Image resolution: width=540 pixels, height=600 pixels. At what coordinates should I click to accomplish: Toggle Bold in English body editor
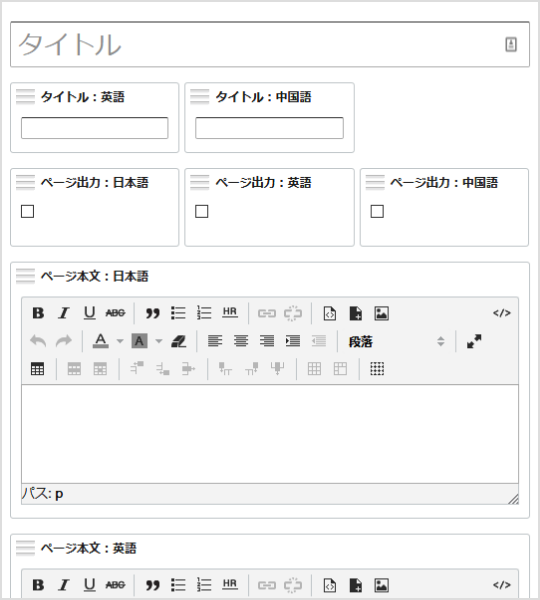click(x=38, y=585)
